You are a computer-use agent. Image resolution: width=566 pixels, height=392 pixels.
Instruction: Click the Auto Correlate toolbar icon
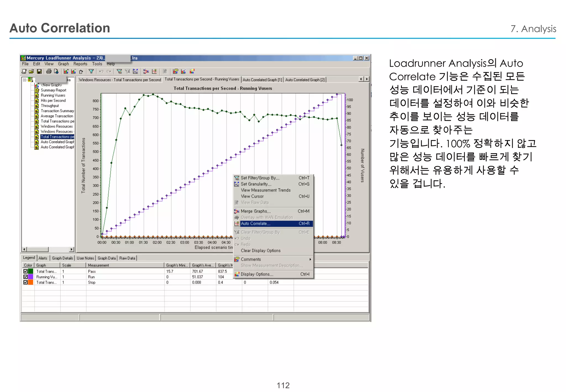tap(154, 71)
